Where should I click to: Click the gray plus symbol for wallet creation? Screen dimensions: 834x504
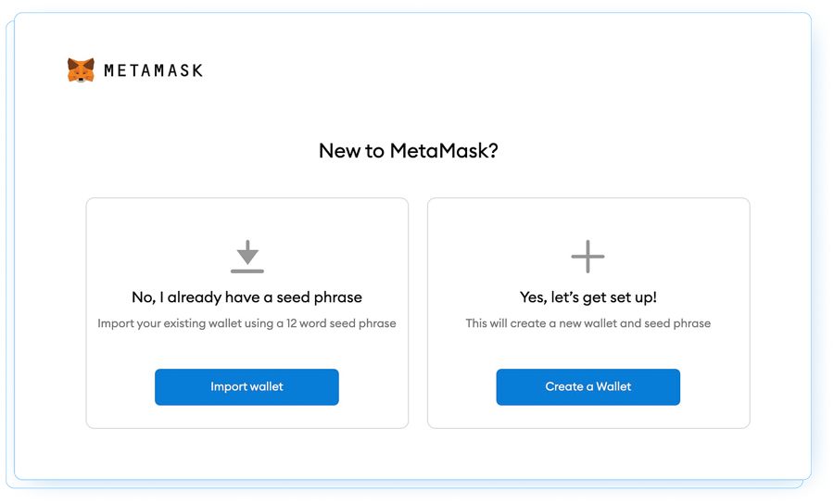588,256
